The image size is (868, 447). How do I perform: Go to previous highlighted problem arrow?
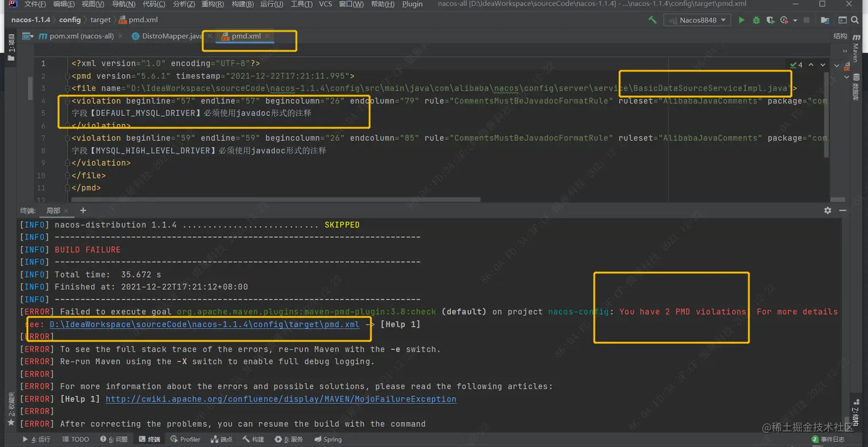(x=812, y=65)
